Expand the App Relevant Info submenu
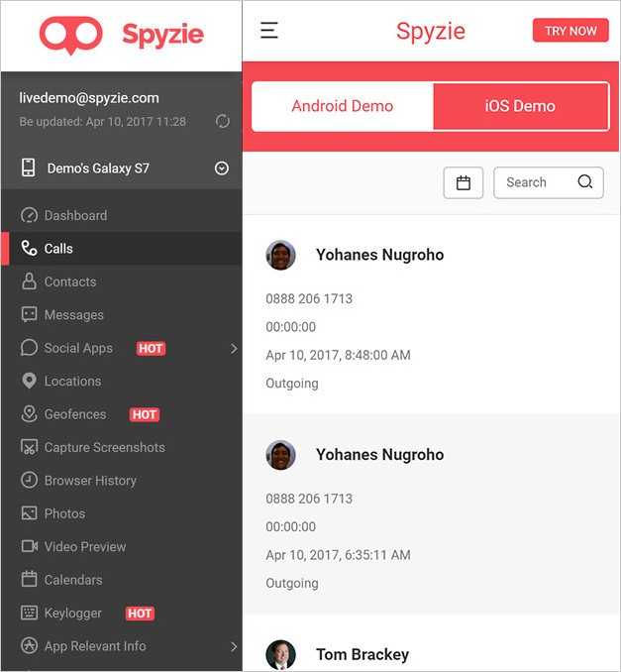The height and width of the screenshot is (672, 621). tap(234, 646)
